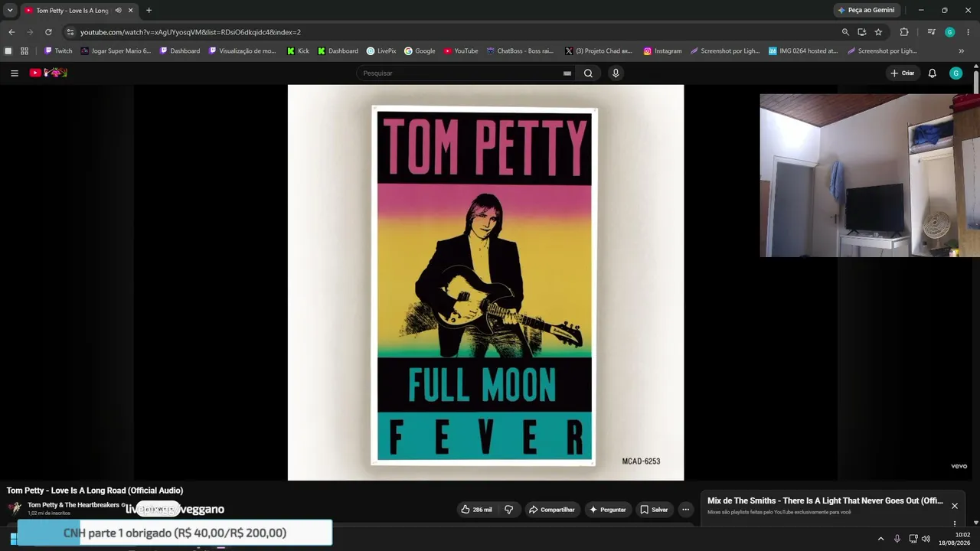Screen dimensions: 980x551
Task: Click the Compartilhar button
Action: [x=551, y=510]
